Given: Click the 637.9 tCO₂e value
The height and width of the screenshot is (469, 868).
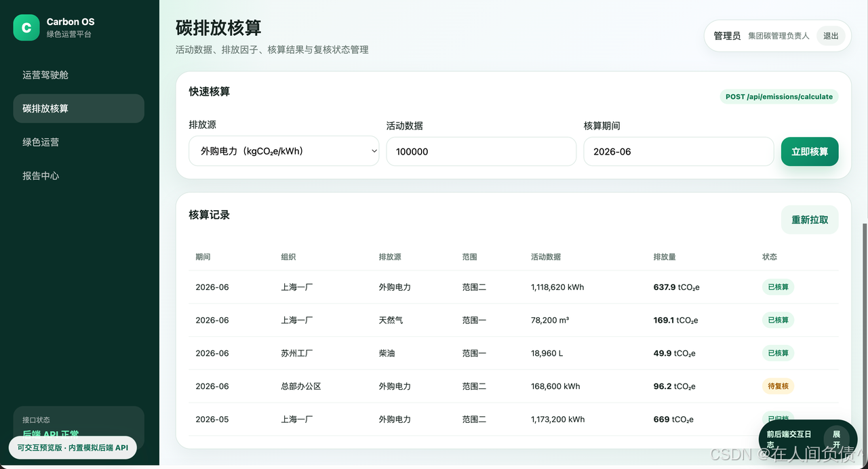Looking at the screenshot, I should coord(677,287).
